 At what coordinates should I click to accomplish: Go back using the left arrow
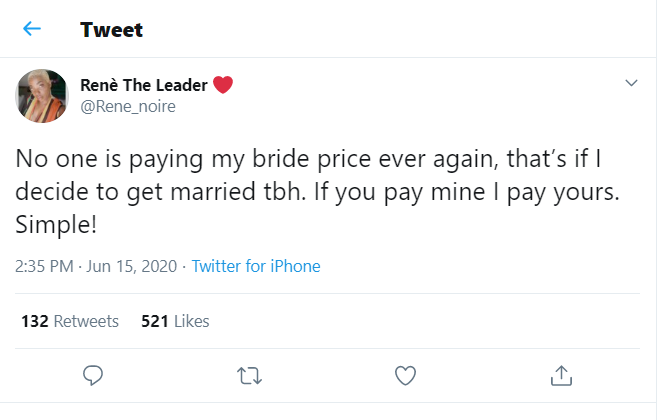(x=32, y=29)
